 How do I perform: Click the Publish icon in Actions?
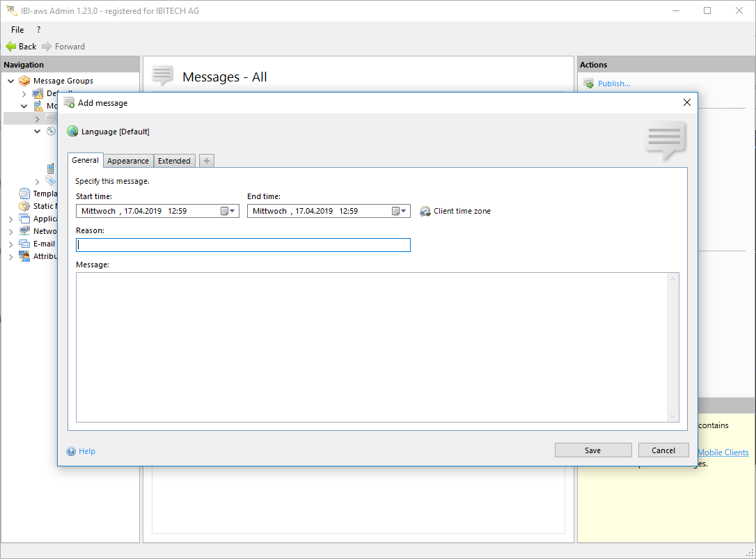[588, 84]
